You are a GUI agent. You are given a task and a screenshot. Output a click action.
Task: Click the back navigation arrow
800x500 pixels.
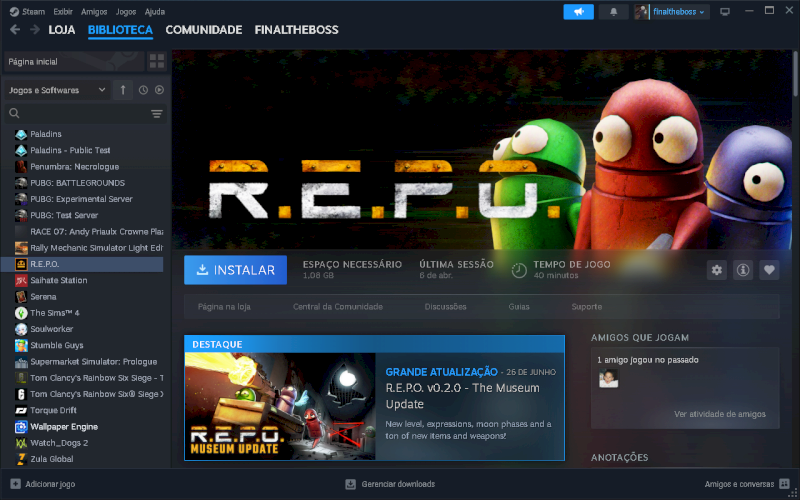pyautogui.click(x=15, y=30)
